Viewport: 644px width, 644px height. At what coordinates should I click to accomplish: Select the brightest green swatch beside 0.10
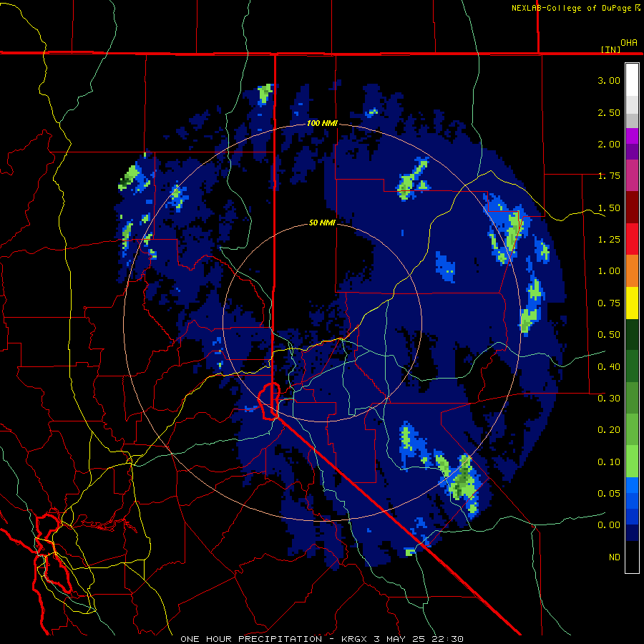(x=632, y=462)
